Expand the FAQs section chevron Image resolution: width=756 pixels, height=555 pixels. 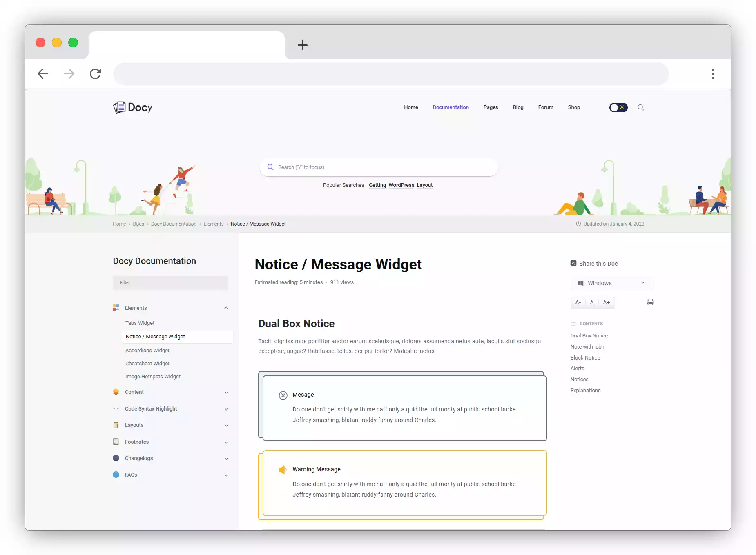pyautogui.click(x=226, y=475)
